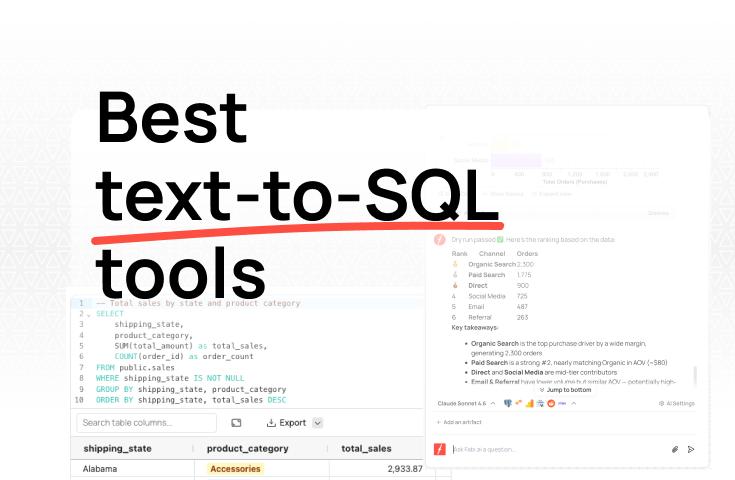Click the Email 487 ranking row
The image size is (735, 480).
[489, 307]
